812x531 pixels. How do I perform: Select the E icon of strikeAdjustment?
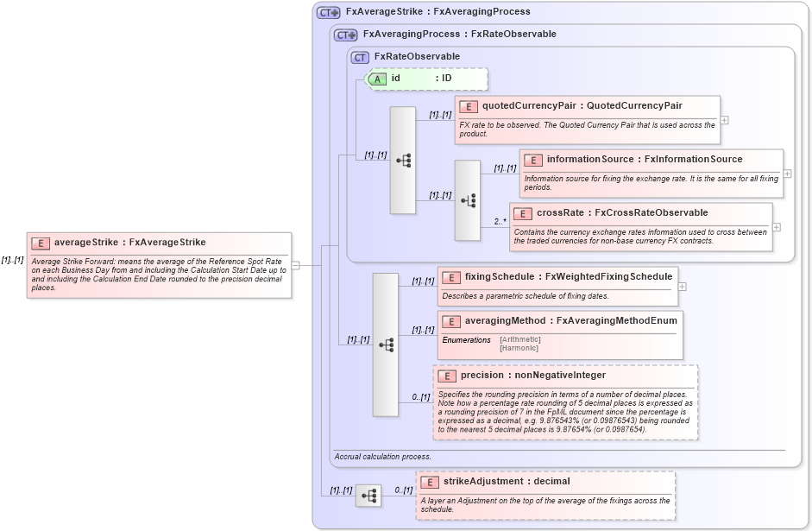tap(428, 482)
